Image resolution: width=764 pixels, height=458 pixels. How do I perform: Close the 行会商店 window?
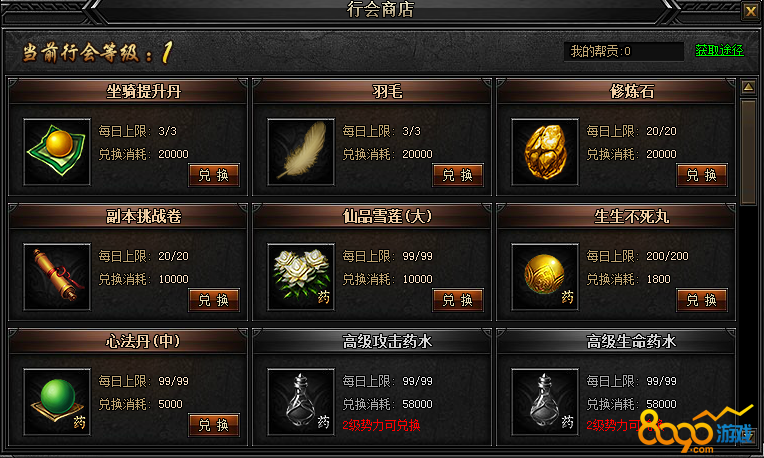[750, 11]
